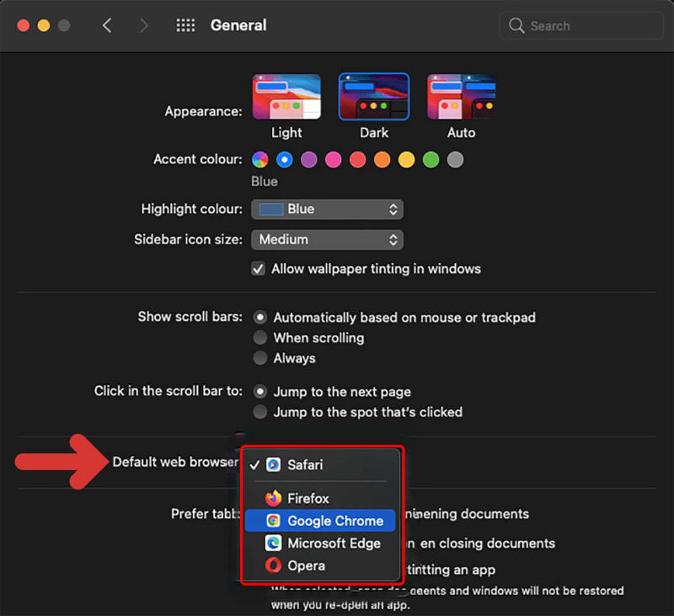Select the Light appearance thumbnail
The width and height of the screenshot is (674, 616).
286,95
